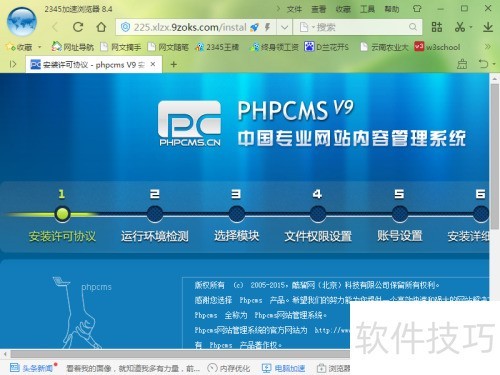Click the site security shield icon
The width and height of the screenshot is (500, 375).
(x=125, y=27)
